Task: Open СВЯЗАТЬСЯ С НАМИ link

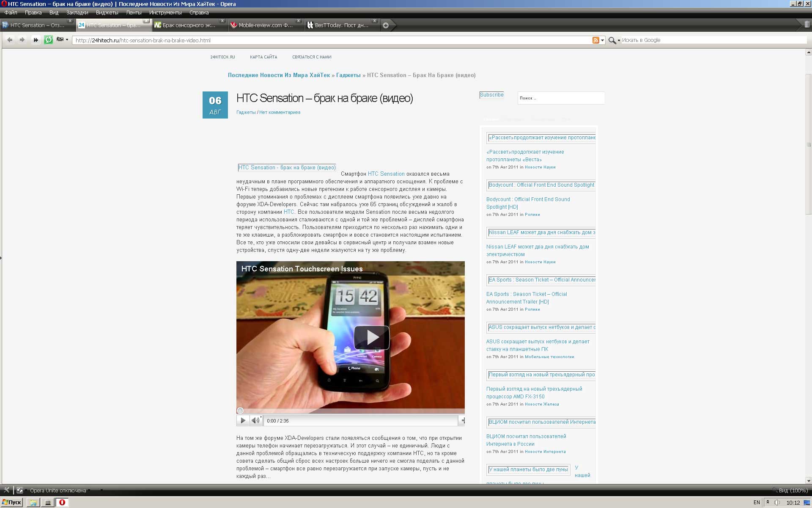Action: (x=312, y=57)
